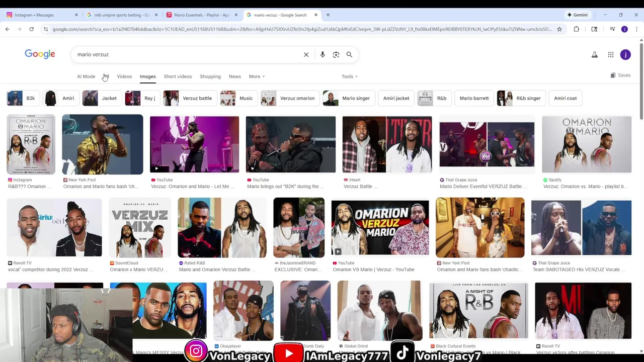Screen dimensions: 644x362
Task: Start voice search with microphone icon
Action: 323,54
